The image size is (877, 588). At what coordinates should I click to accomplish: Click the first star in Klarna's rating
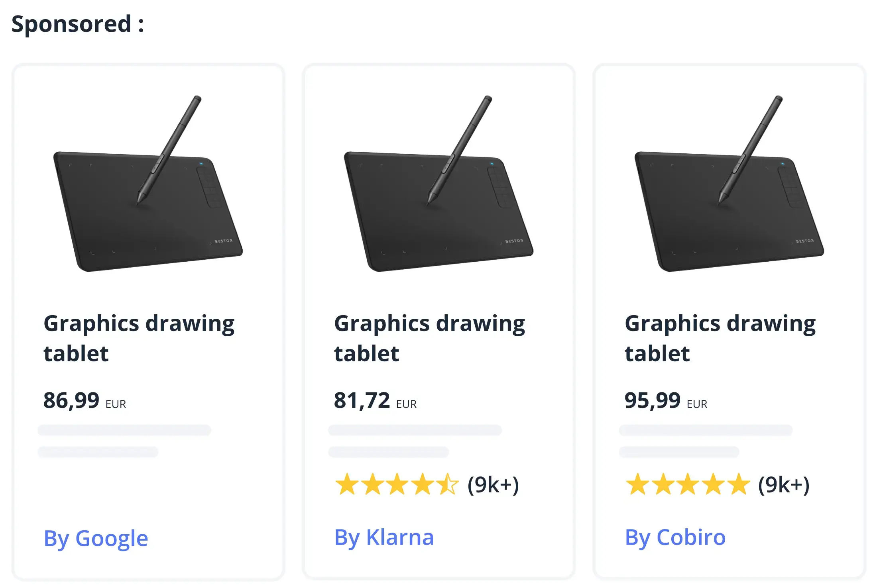(347, 484)
